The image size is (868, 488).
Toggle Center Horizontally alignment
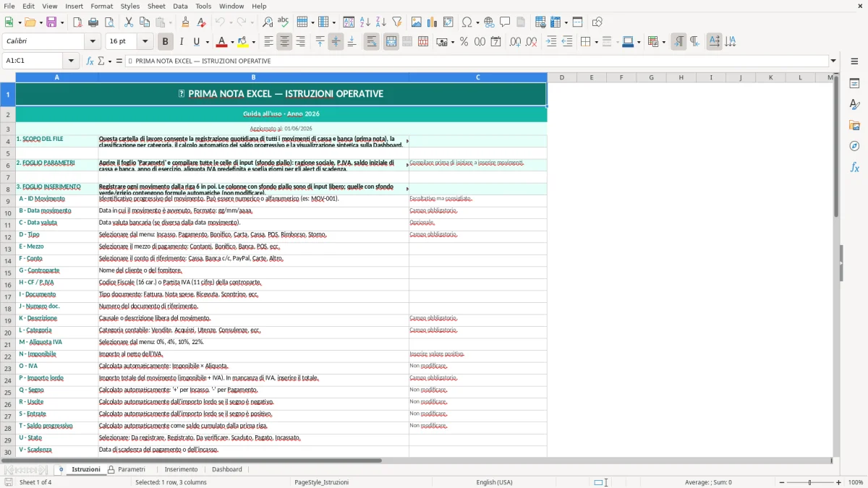pos(284,42)
